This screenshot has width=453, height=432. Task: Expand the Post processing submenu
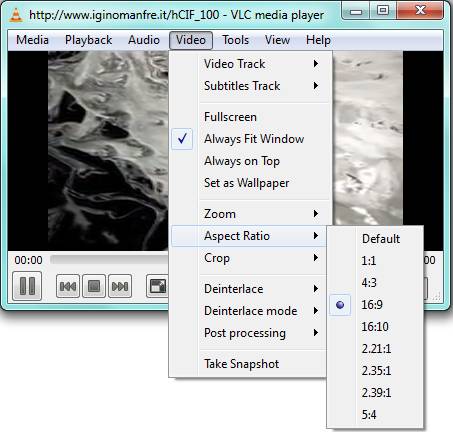(249, 333)
